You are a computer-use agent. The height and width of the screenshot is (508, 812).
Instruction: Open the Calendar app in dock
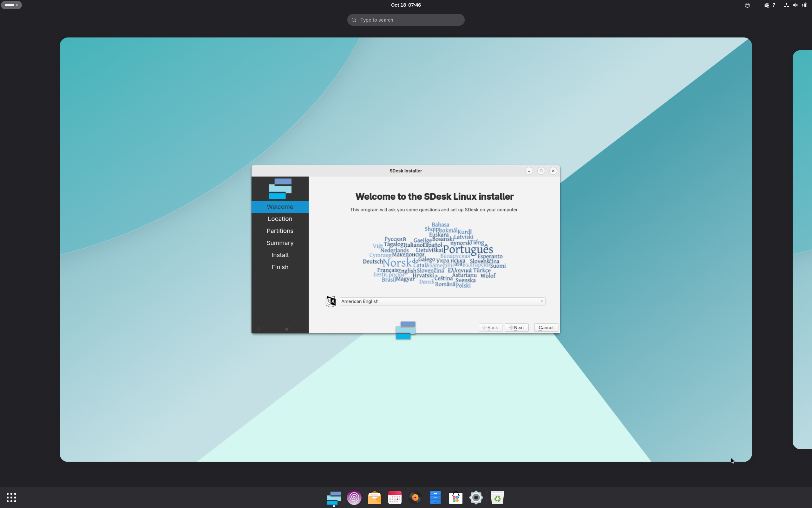pyautogui.click(x=395, y=497)
